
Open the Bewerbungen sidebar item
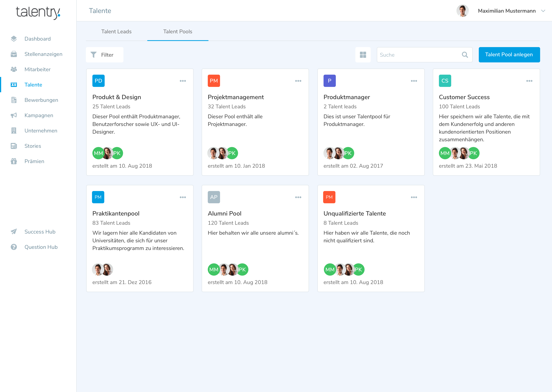coord(41,100)
